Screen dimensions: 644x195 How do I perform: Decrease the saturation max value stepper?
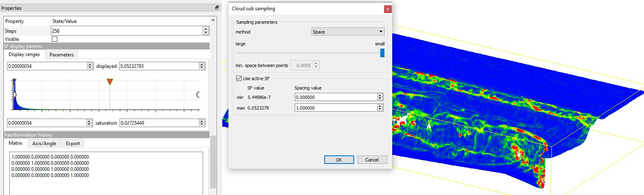coord(202,124)
